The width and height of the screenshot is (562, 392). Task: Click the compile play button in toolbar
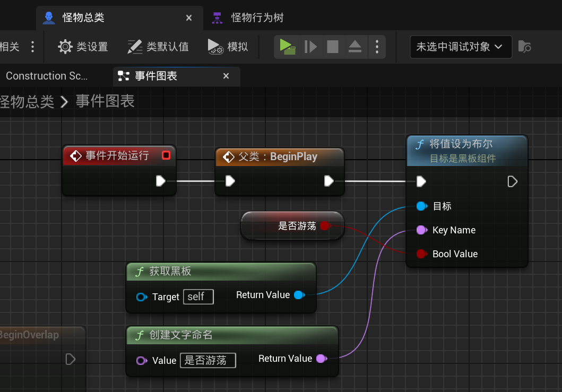[287, 47]
